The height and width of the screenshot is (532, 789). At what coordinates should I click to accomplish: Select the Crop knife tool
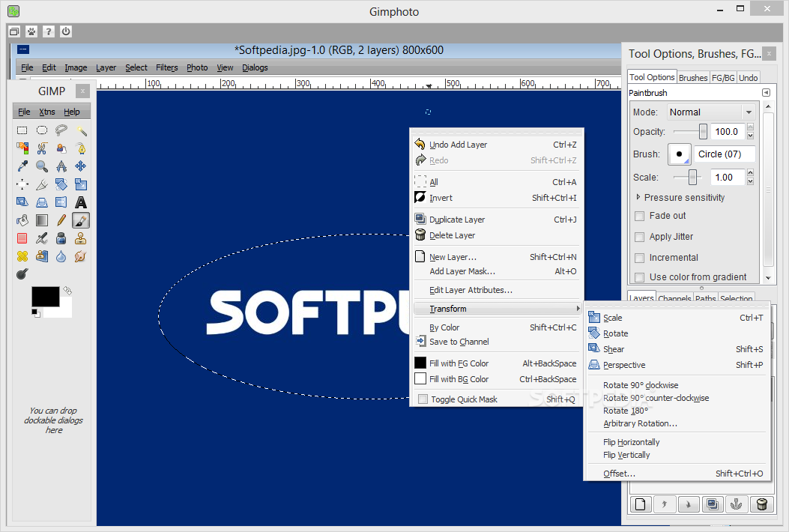tap(42, 184)
